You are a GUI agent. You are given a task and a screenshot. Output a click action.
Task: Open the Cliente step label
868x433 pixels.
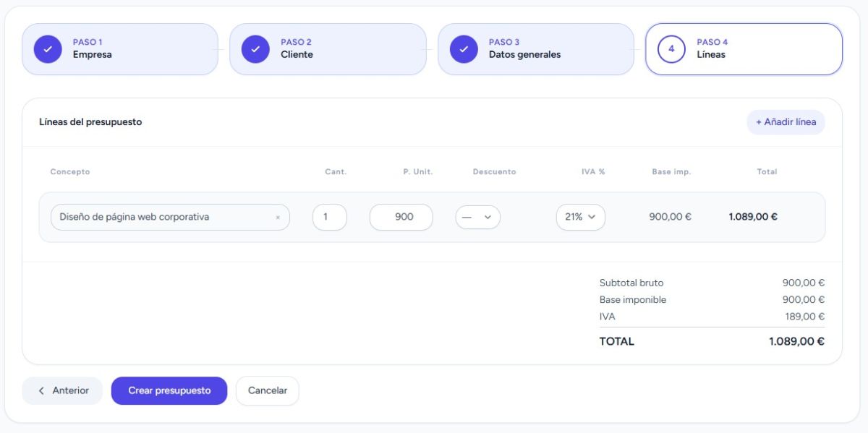[297, 54]
